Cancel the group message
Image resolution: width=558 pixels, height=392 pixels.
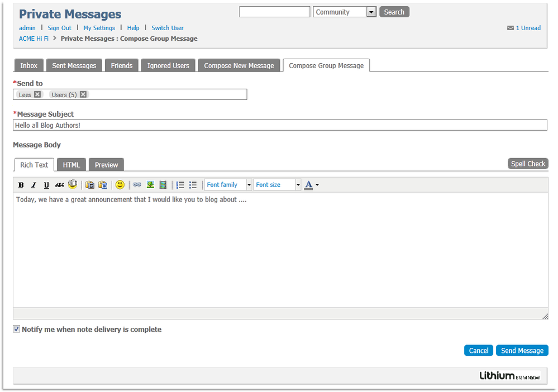[479, 350]
